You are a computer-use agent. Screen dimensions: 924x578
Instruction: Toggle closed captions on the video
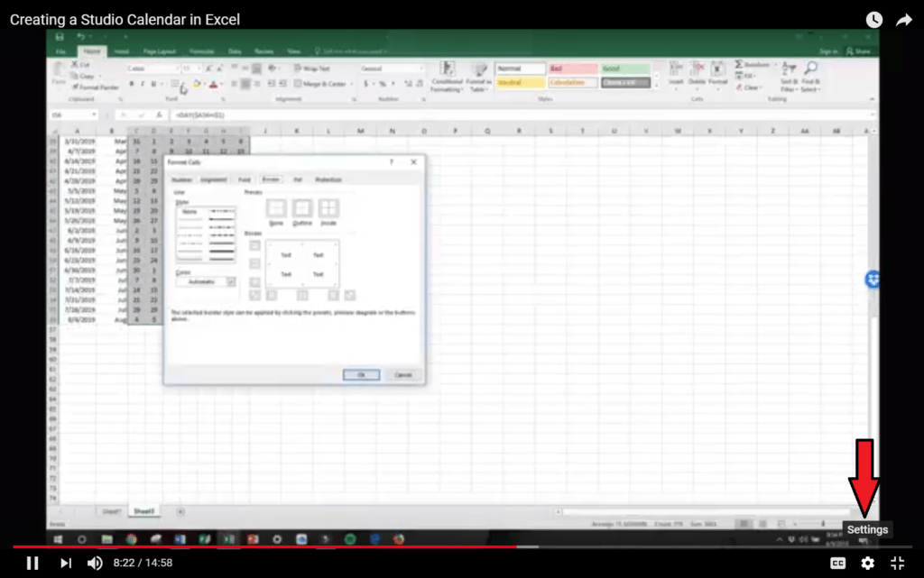pyautogui.click(x=837, y=563)
